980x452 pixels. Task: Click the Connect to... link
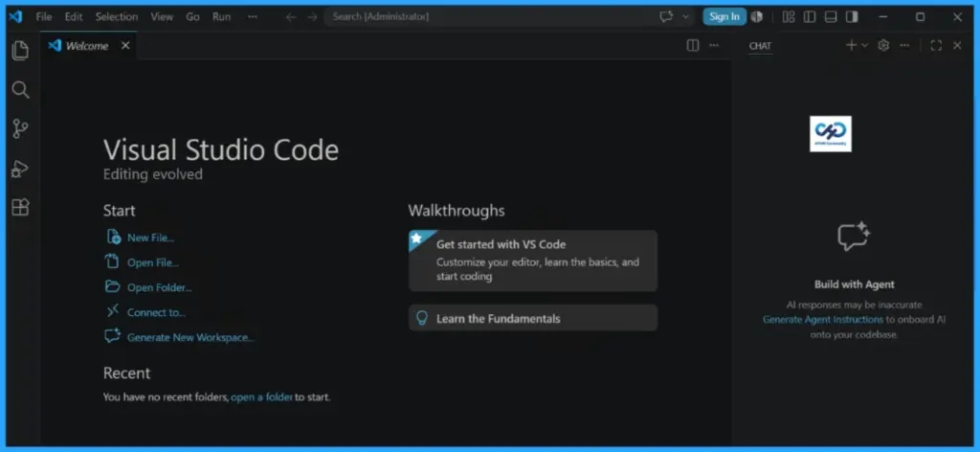coord(156,312)
